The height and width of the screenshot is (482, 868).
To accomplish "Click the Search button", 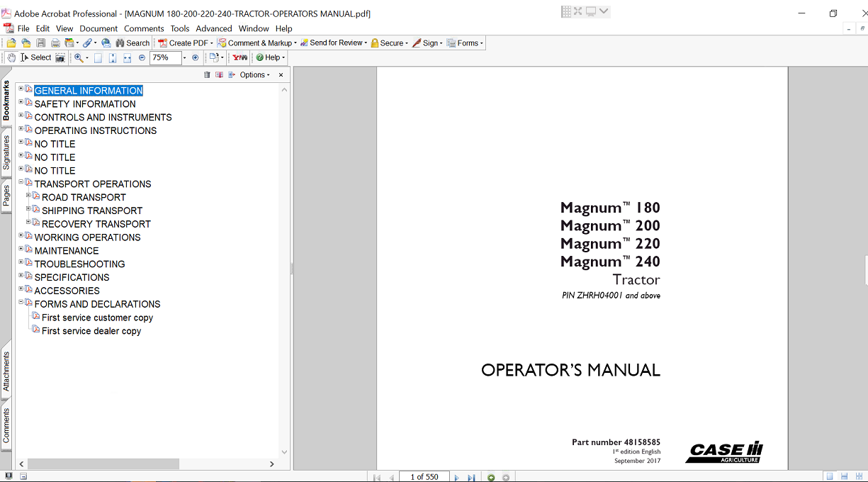I will [x=133, y=43].
